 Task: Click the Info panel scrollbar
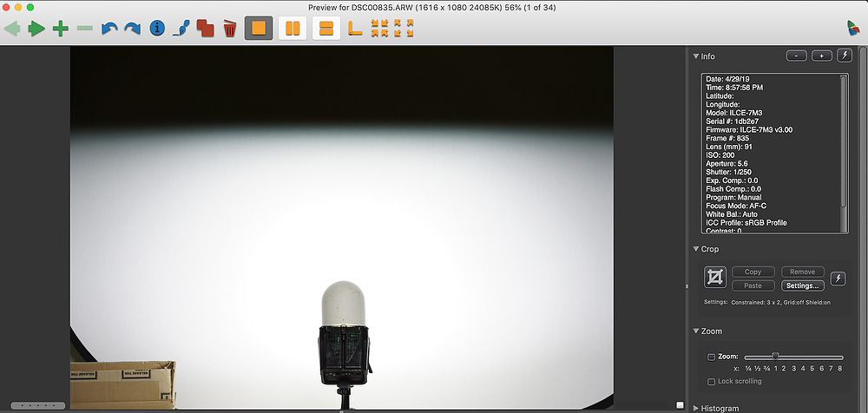(844, 141)
